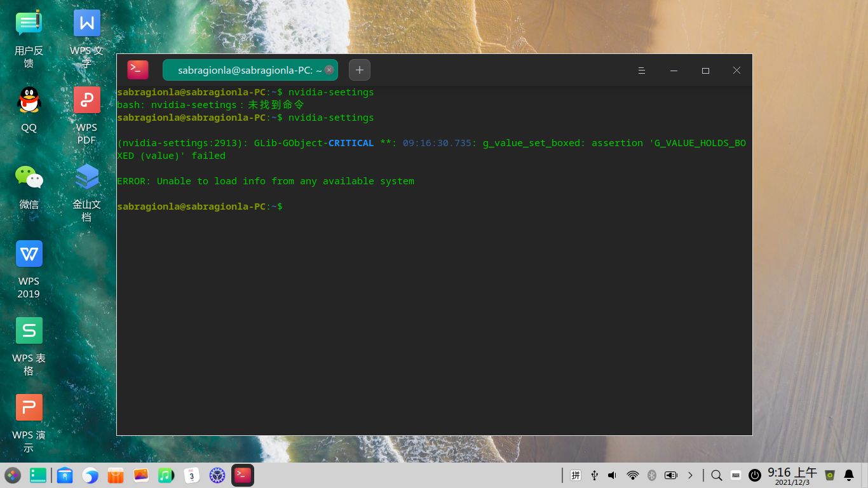Viewport: 868px width, 488px height.
Task: Launch the browser from the dock
Action: pyautogui.click(x=90, y=475)
